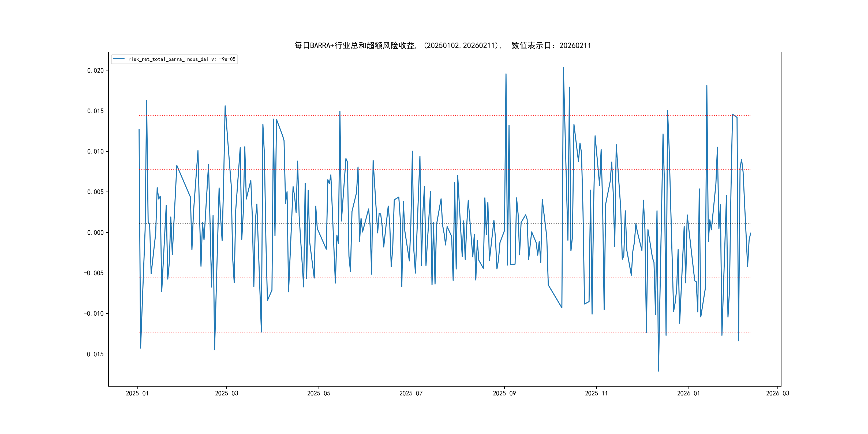
Task: Click the chart title text at top
Action: (x=442, y=46)
